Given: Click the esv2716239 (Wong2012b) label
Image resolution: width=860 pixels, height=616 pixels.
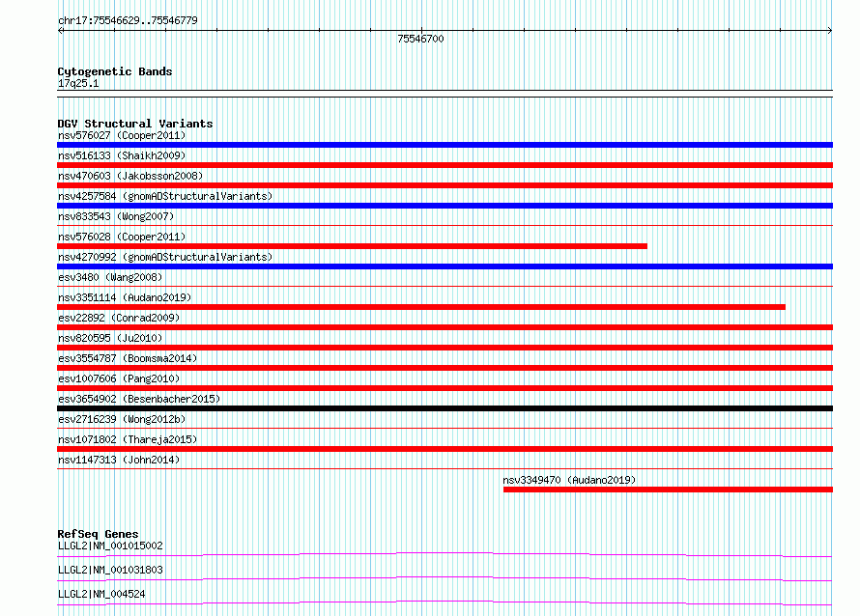Looking at the screenshot, I should tap(122, 419).
